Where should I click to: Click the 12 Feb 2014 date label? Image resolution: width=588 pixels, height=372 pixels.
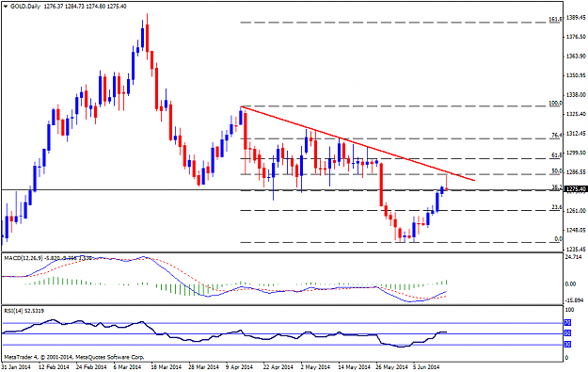[x=54, y=366]
